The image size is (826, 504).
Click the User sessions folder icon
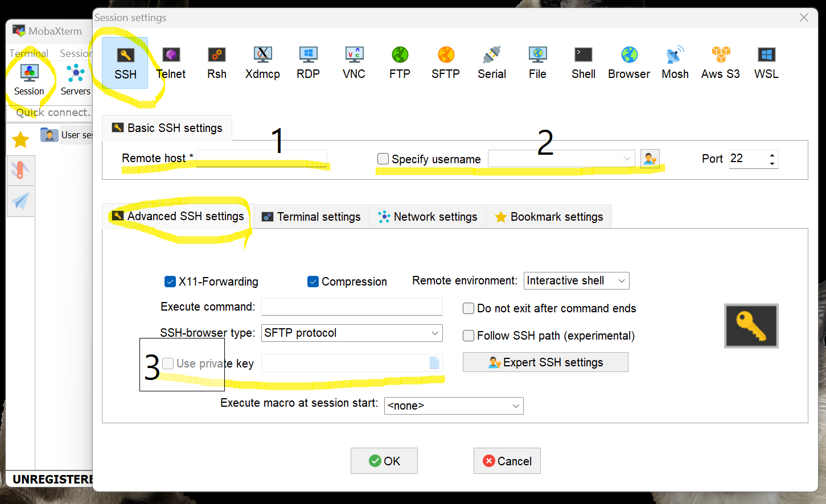point(49,135)
